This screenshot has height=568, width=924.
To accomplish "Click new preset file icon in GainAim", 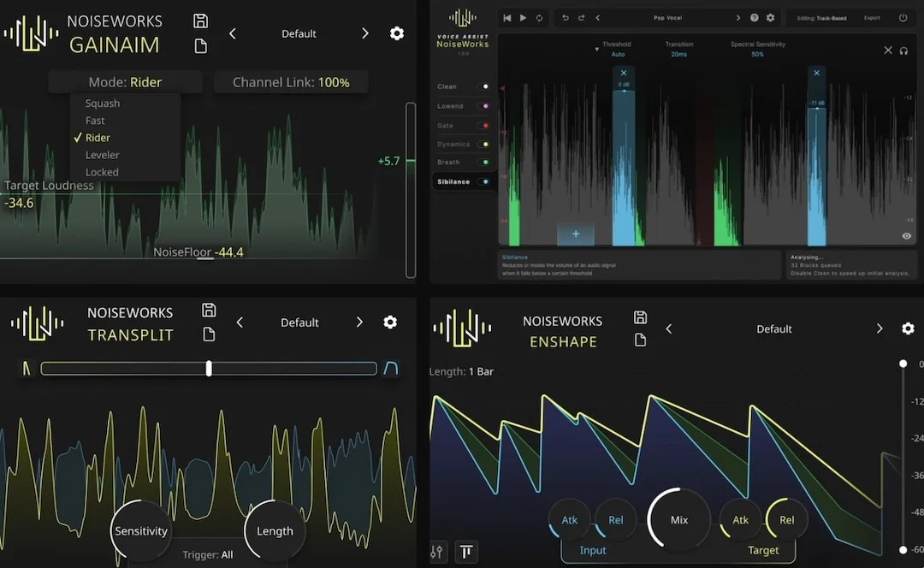I will [x=200, y=46].
